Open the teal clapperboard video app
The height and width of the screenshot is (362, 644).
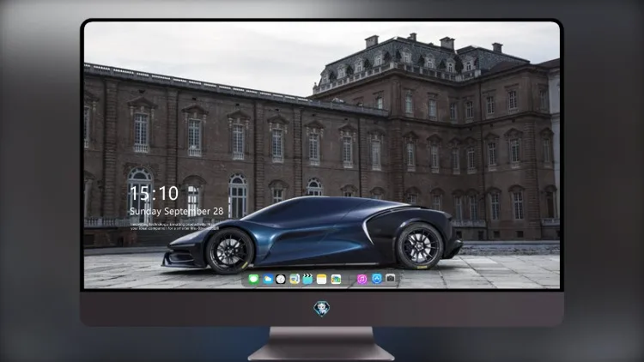307,280
